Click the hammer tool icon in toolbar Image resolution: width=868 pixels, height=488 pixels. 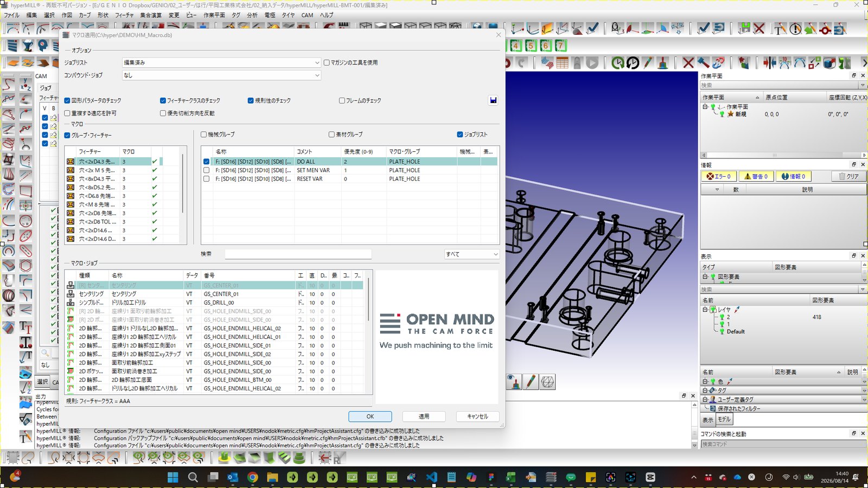point(703,63)
